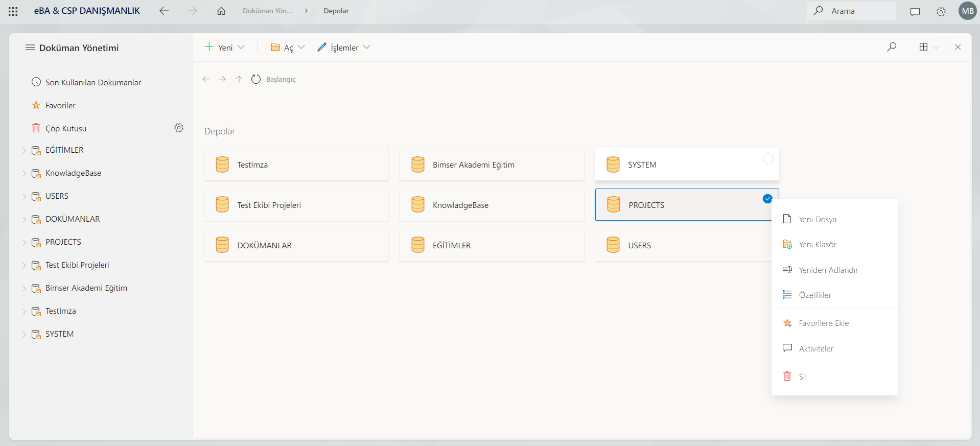
Task: Open the chat messages icon
Action: 915,11
